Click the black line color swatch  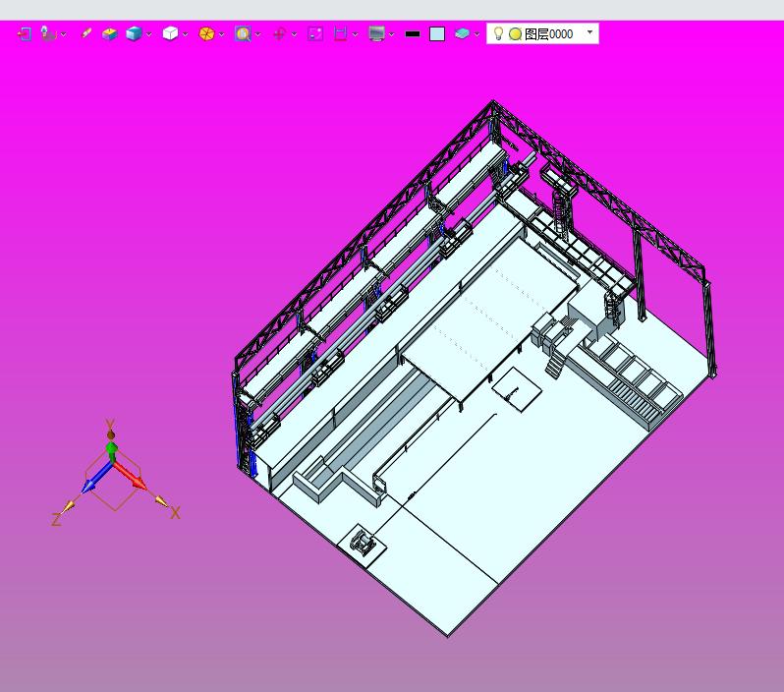click(413, 34)
